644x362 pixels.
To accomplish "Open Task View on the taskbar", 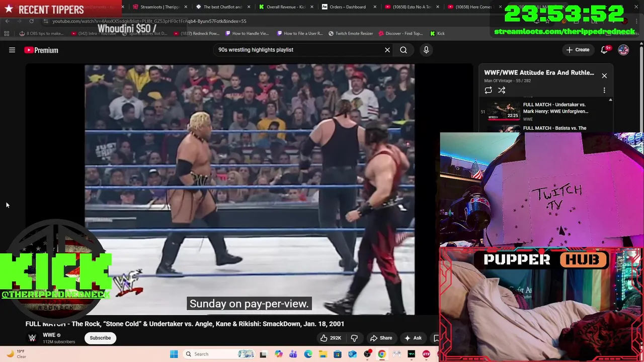I will 263,354.
